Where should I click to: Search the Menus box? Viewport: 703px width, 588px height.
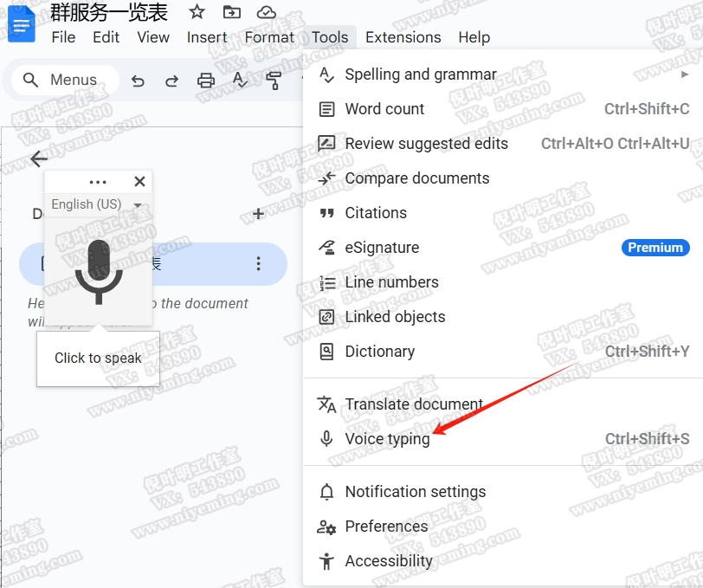pos(66,80)
